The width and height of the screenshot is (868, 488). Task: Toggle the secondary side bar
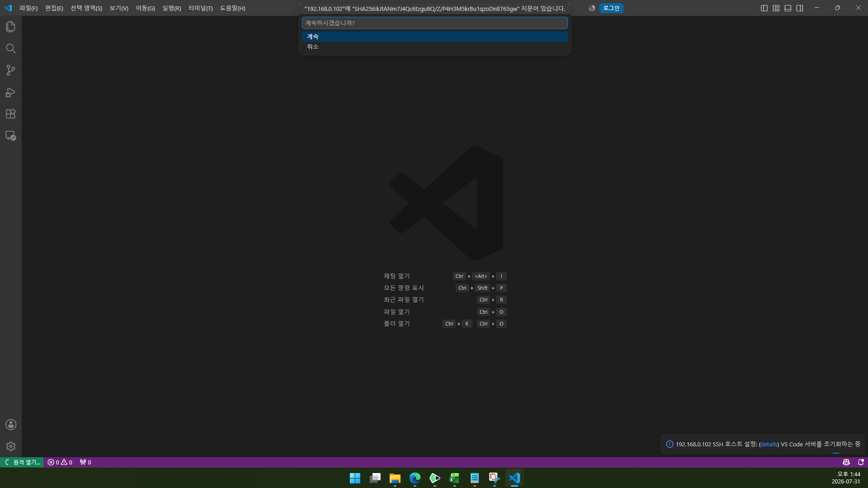pyautogui.click(x=800, y=8)
